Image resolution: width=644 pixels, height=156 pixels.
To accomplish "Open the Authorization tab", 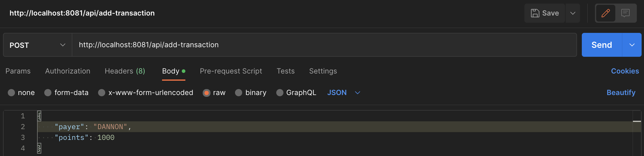I will point(68,71).
